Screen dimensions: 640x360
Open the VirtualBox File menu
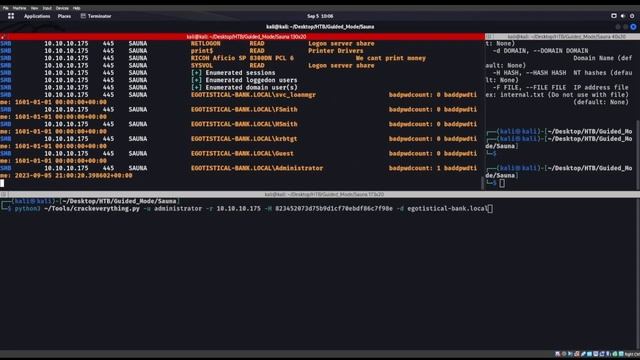pyautogui.click(x=6, y=8)
